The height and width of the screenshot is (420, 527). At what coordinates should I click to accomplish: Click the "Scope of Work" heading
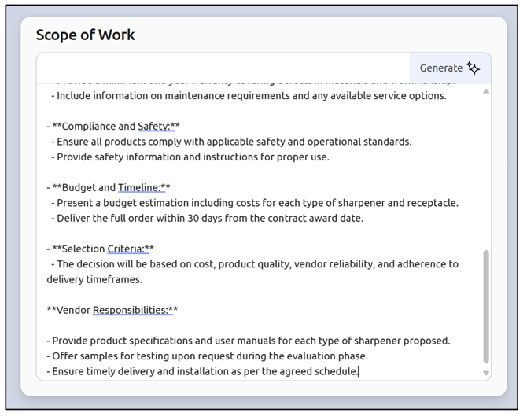85,35
